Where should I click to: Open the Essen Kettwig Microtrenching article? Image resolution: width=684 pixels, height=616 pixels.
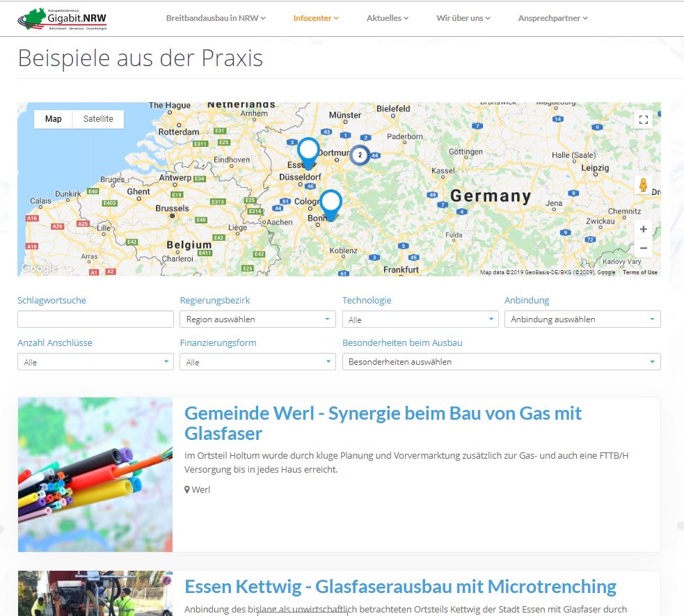[x=401, y=587]
